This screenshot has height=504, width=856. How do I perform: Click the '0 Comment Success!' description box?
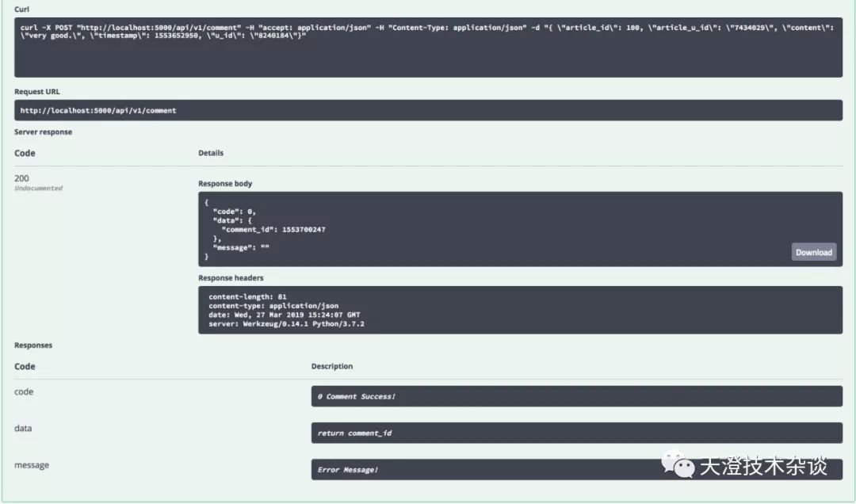[576, 396]
